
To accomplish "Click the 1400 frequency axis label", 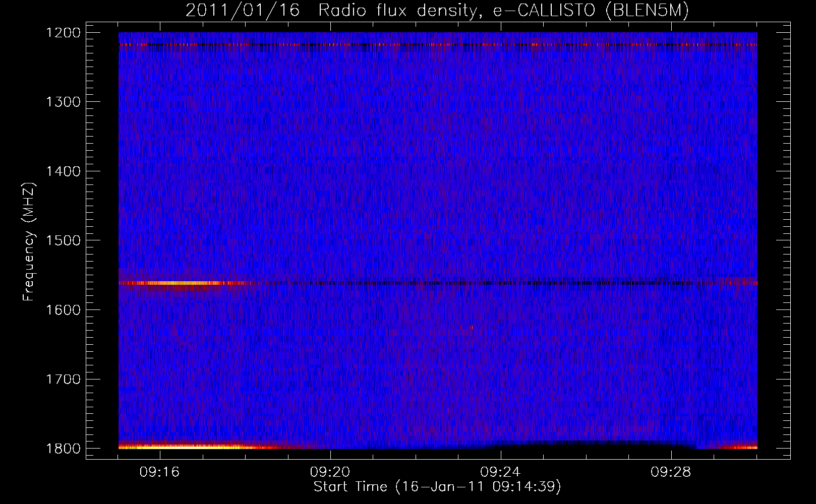I will coord(63,171).
